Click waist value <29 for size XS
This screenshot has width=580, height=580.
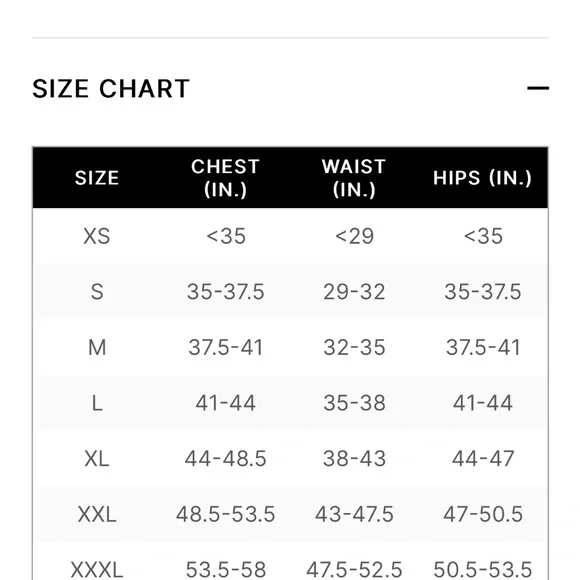click(x=354, y=236)
